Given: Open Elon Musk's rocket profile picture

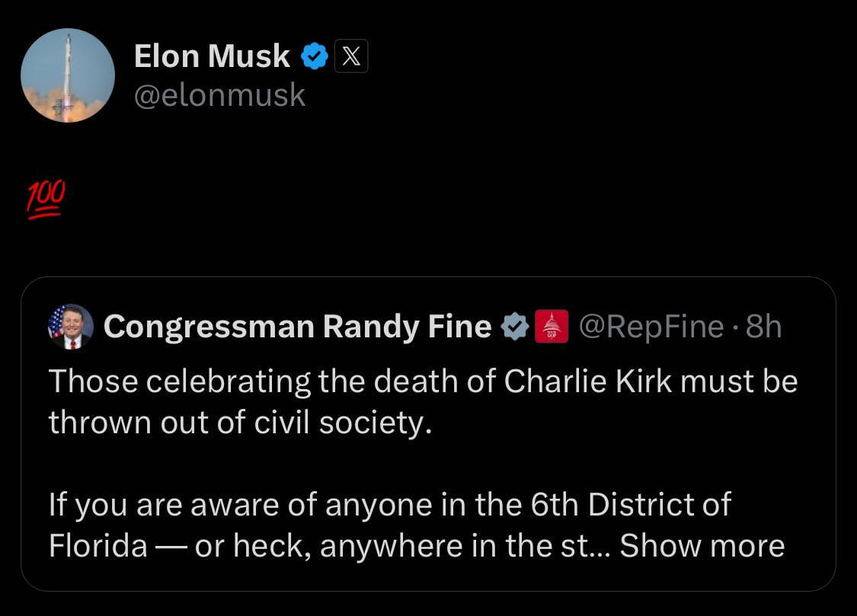Looking at the screenshot, I should coord(68,75).
